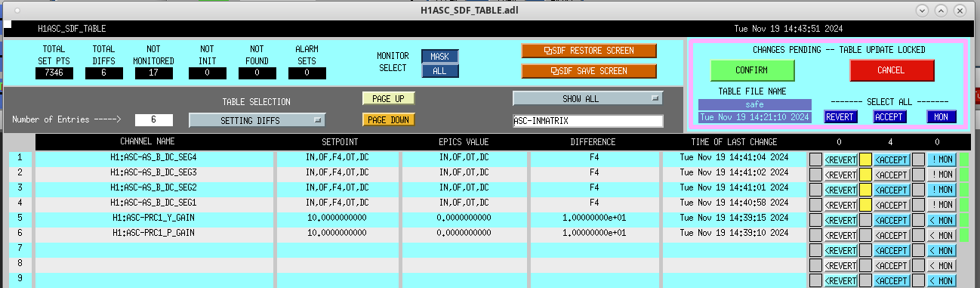Click PAGE DOWN button
The image size is (980, 288).
(388, 119)
